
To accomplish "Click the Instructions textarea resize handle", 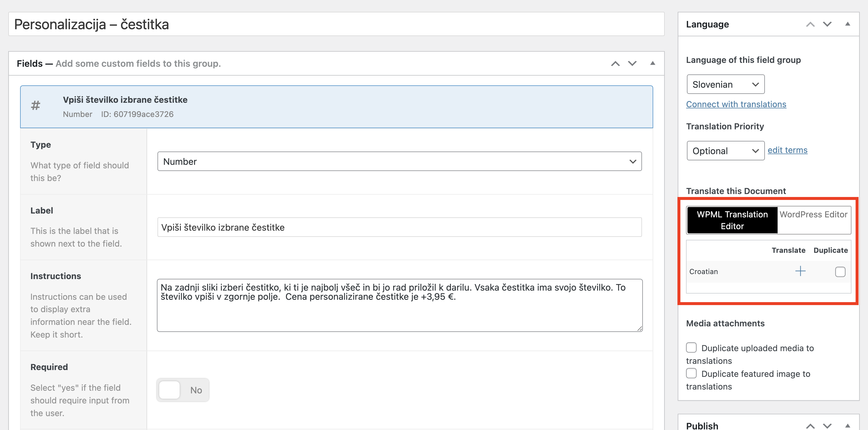I will pos(639,329).
